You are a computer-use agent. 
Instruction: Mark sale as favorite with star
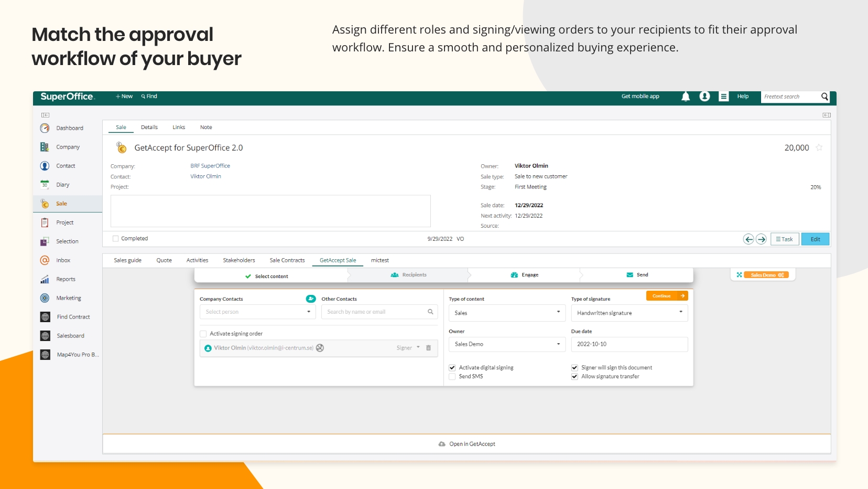819,148
